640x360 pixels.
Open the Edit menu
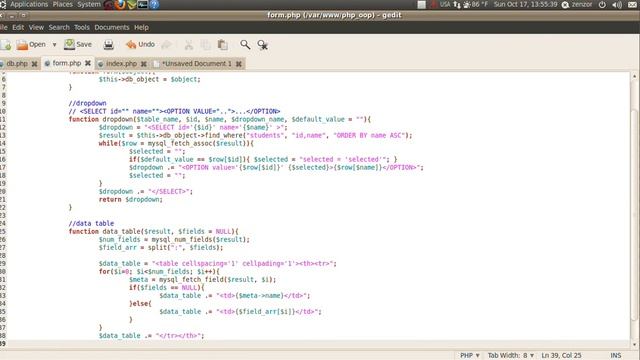(18, 27)
